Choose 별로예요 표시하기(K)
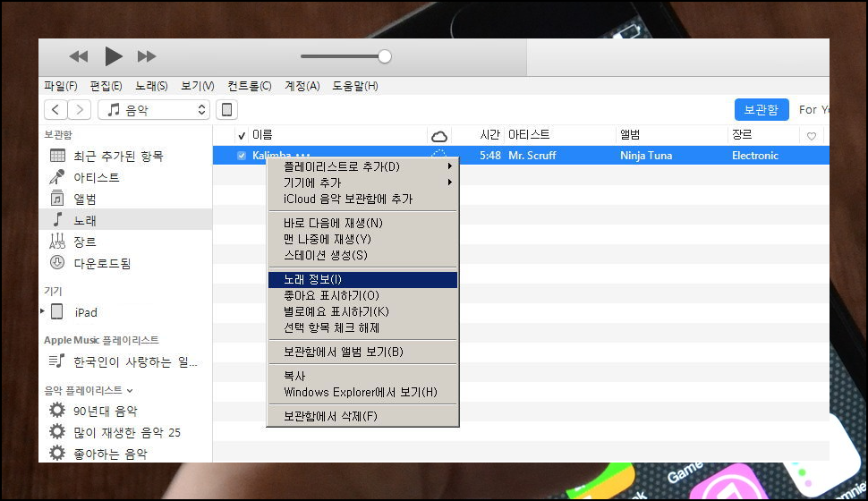Screen dimensions: 868x501 click(x=362, y=311)
